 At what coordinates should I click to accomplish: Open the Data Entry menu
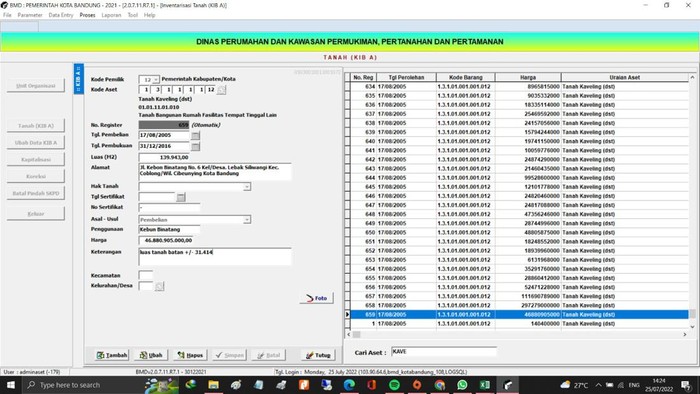pyautogui.click(x=61, y=15)
